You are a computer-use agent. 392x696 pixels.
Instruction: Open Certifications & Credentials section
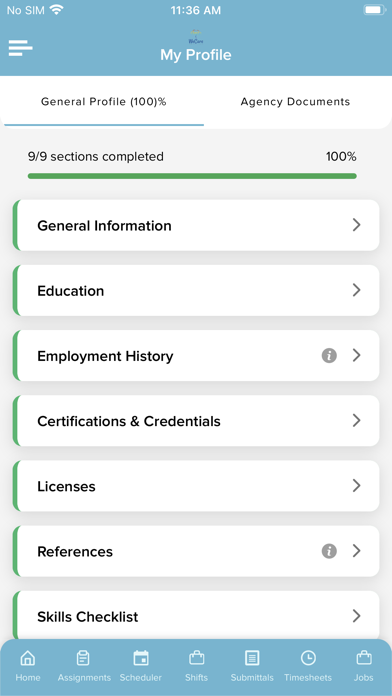pyautogui.click(x=196, y=421)
